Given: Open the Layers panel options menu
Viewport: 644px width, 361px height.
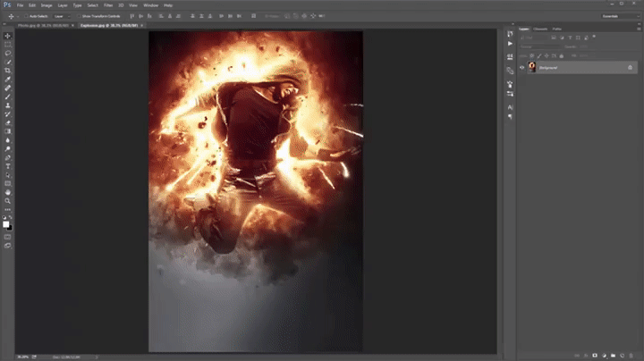Looking at the screenshot, I should point(637,29).
